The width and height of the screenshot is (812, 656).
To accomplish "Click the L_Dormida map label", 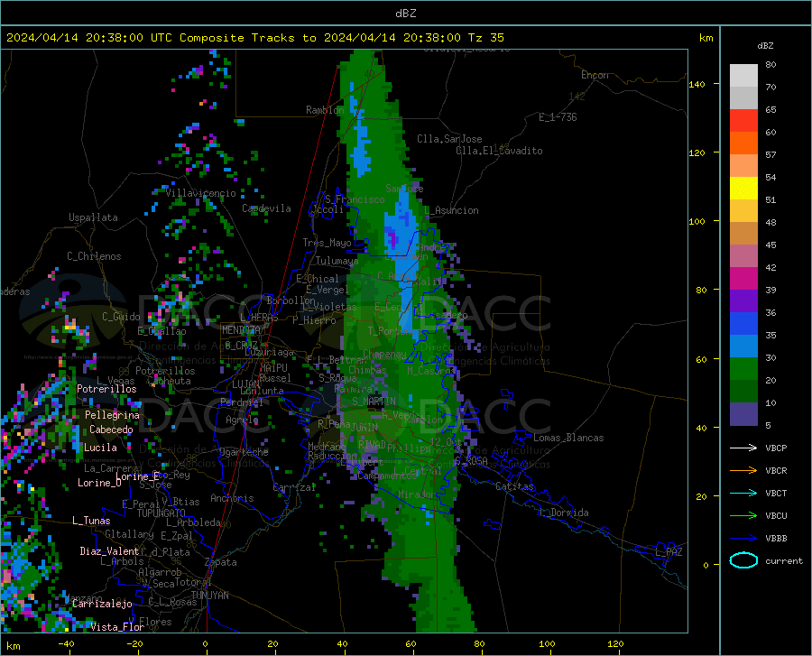I will coord(563,513).
